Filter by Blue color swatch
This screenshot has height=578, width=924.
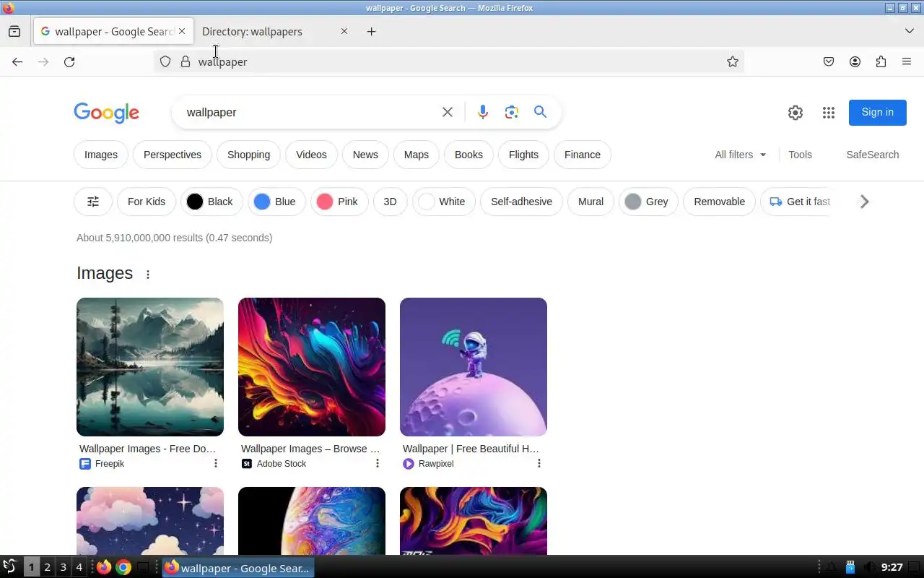pyautogui.click(x=276, y=202)
